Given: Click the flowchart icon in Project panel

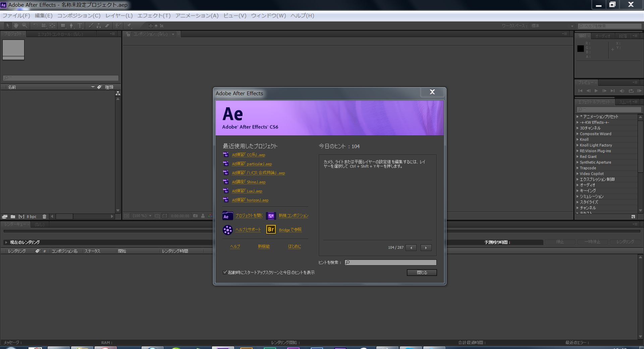Looking at the screenshot, I should click(118, 93).
